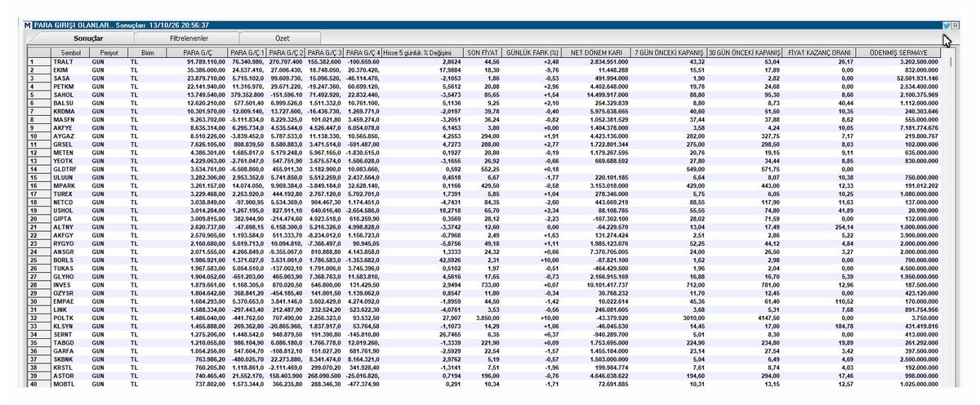Screen dimensions: 980x405
Task: Click the Periyot column header
Action: [x=109, y=51]
